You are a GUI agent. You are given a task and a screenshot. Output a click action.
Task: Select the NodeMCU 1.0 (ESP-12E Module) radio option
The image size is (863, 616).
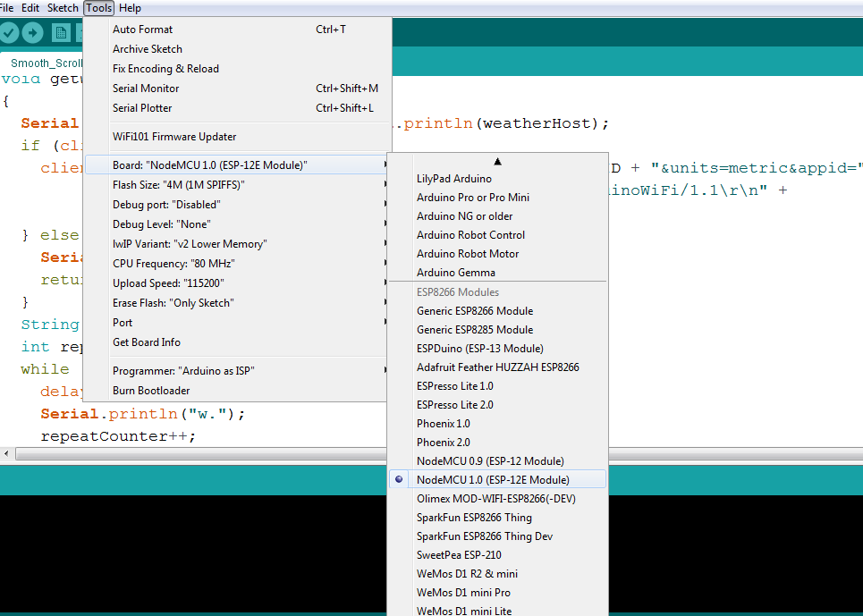coord(497,479)
